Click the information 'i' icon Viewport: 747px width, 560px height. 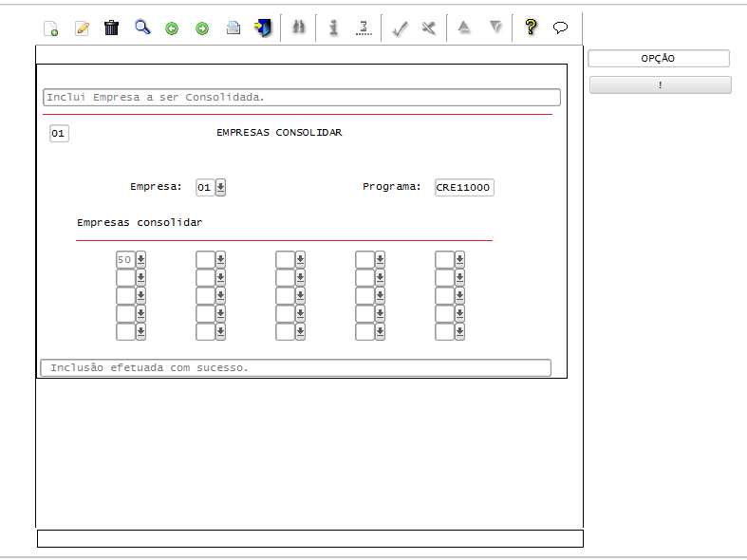[x=333, y=28]
